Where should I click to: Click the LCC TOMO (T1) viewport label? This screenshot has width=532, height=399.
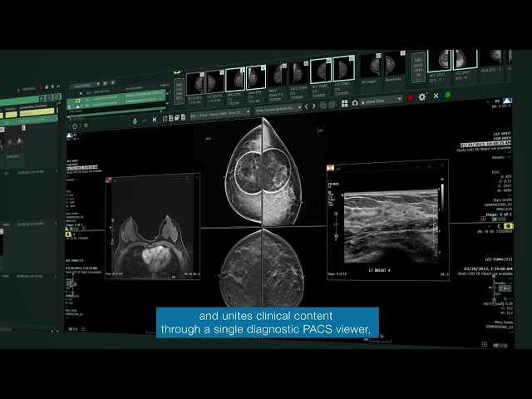499,259
